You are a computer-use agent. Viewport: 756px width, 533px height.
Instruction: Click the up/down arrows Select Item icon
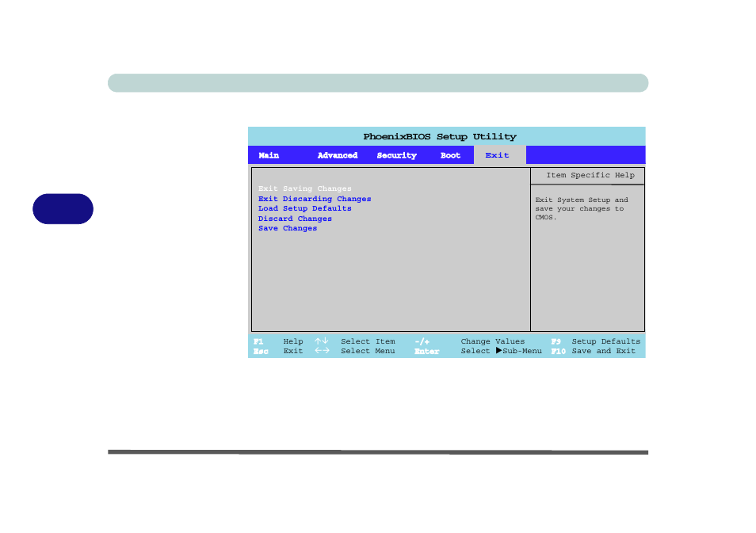[322, 341]
